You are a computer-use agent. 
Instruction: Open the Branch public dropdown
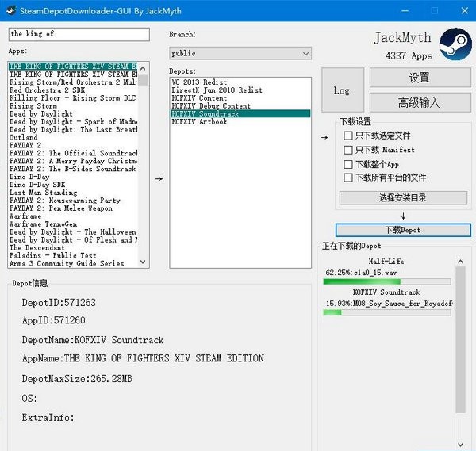[240, 53]
